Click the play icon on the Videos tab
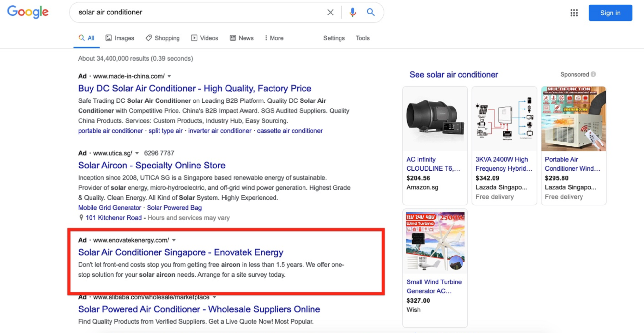The width and height of the screenshot is (644, 333). [x=194, y=38]
